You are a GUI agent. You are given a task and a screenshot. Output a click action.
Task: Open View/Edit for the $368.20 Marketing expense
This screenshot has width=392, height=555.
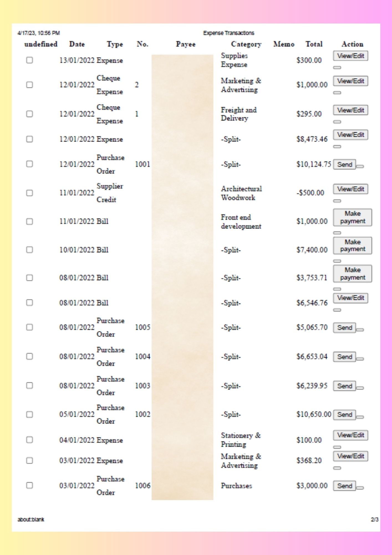(x=350, y=456)
